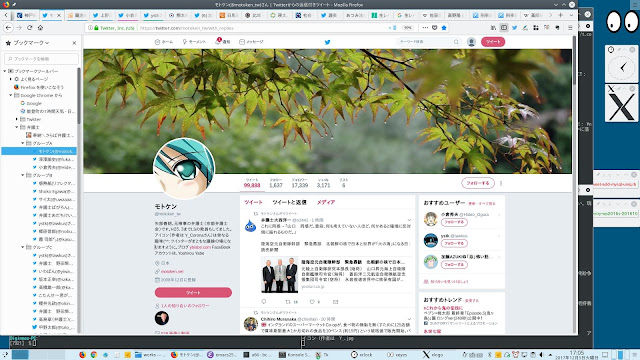Switch to the ツイートと返信 timeline tab
The height and width of the screenshot is (360, 640).
[289, 202]
